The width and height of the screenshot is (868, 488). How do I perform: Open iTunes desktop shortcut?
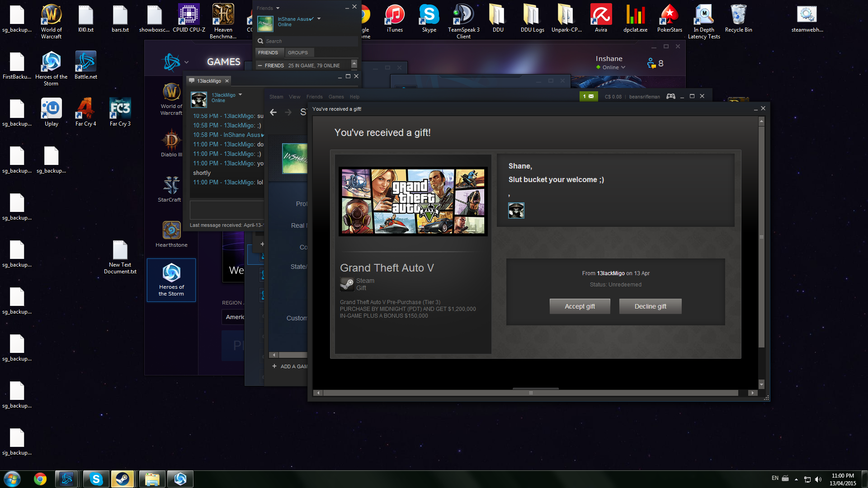(x=395, y=18)
